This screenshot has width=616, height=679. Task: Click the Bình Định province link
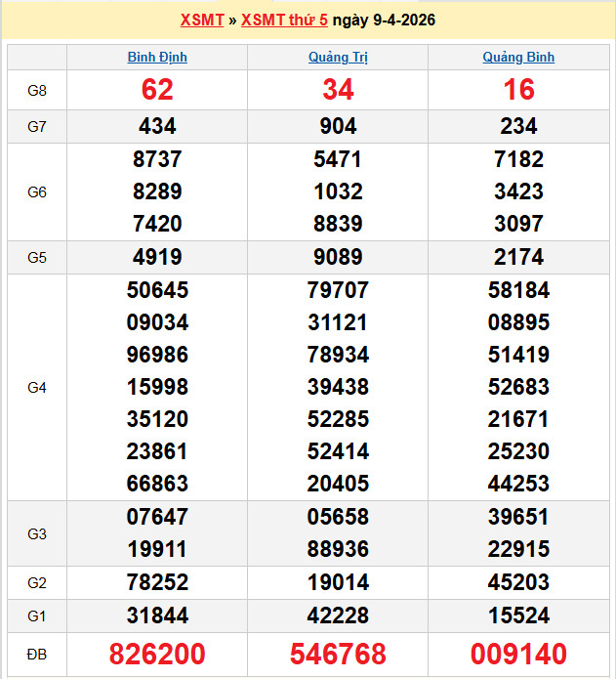[157, 58]
